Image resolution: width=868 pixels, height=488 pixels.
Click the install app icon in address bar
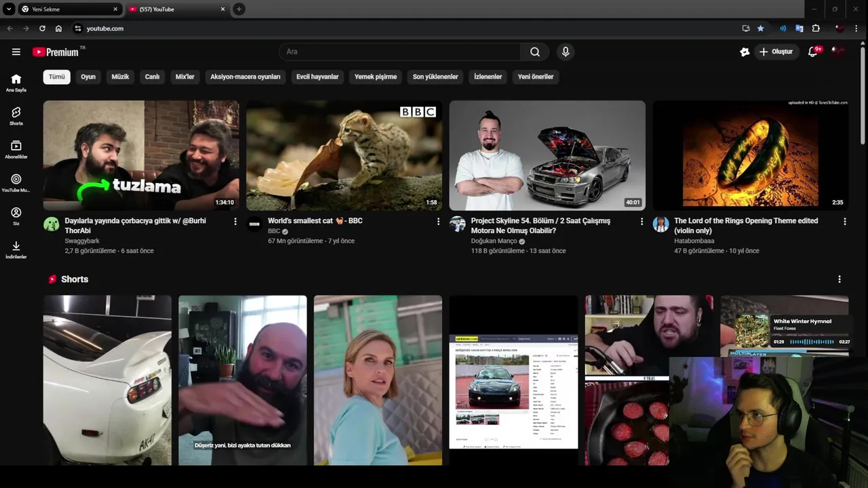[x=746, y=28]
